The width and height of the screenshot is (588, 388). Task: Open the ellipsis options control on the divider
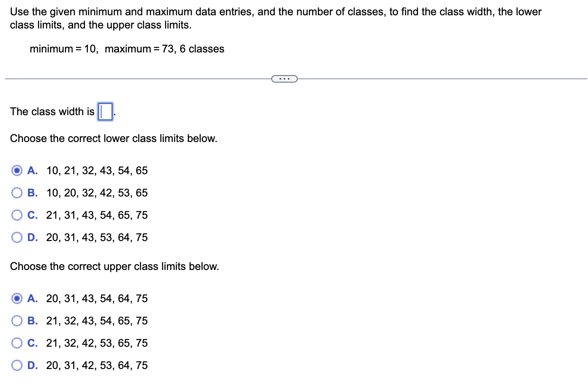pos(285,78)
